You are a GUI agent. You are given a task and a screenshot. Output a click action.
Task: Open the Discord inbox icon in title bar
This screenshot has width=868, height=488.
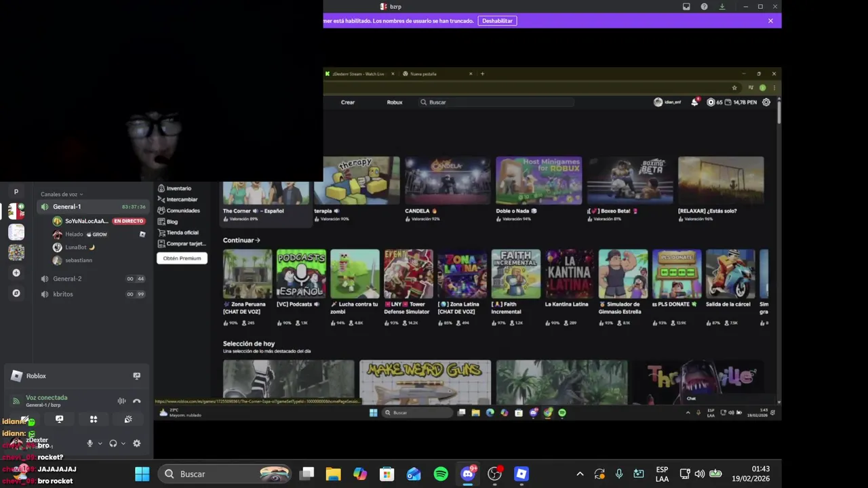(x=686, y=7)
